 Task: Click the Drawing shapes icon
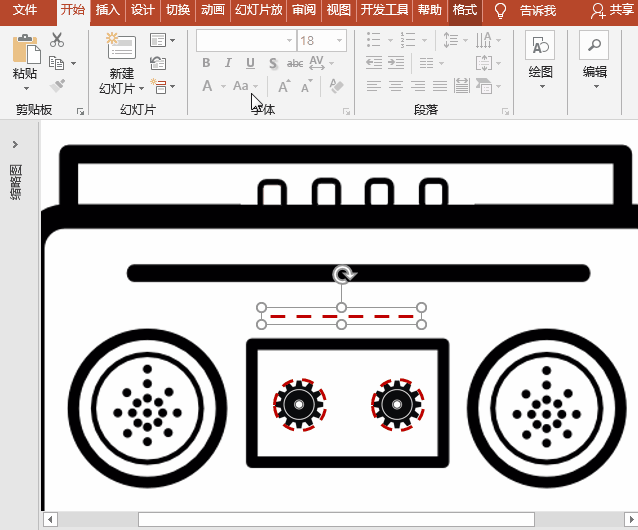[540, 46]
